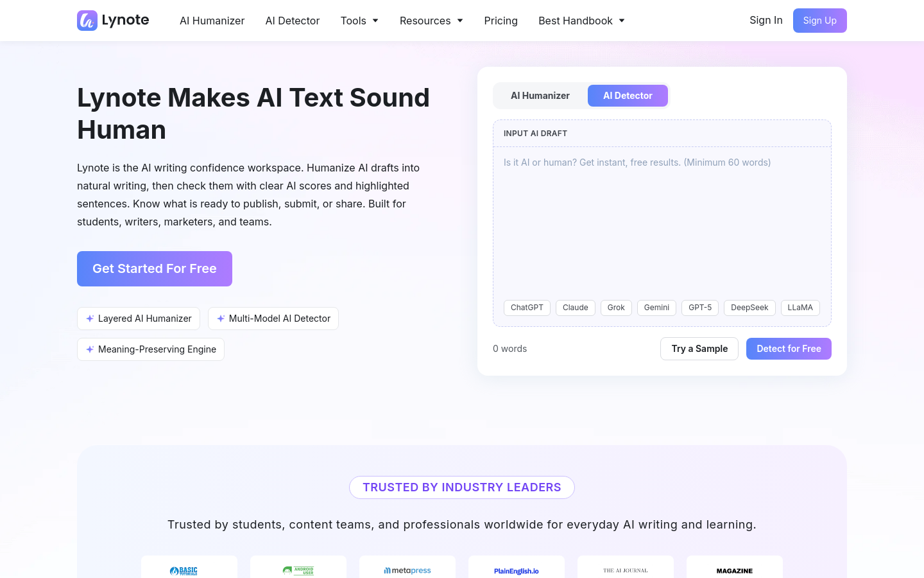Image resolution: width=924 pixels, height=578 pixels.
Task: Go to the Pricing page
Action: pos(501,21)
